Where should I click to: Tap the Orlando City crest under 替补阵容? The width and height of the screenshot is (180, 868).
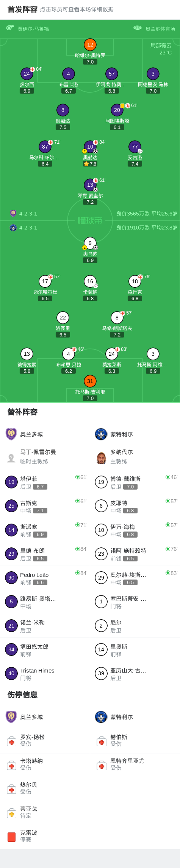point(11,434)
